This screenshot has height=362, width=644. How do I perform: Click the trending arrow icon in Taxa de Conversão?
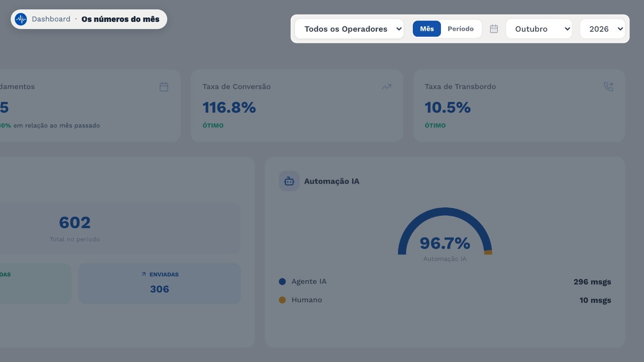click(386, 87)
